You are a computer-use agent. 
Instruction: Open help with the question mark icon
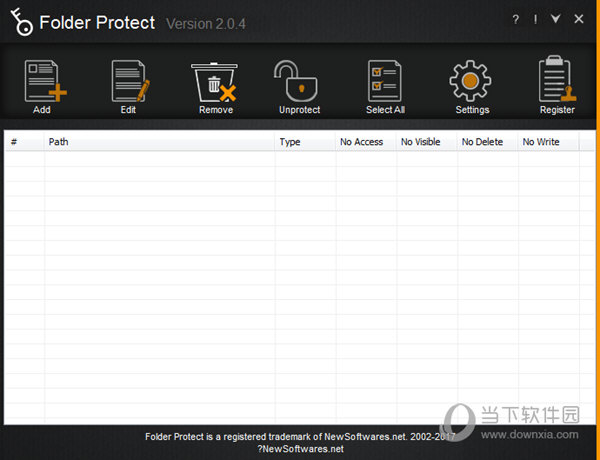tap(516, 19)
